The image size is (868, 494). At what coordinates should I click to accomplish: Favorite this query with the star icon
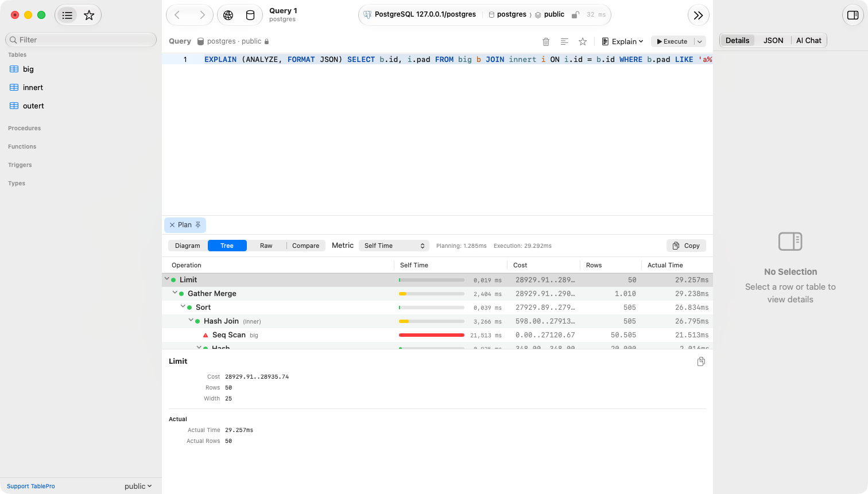[583, 41]
